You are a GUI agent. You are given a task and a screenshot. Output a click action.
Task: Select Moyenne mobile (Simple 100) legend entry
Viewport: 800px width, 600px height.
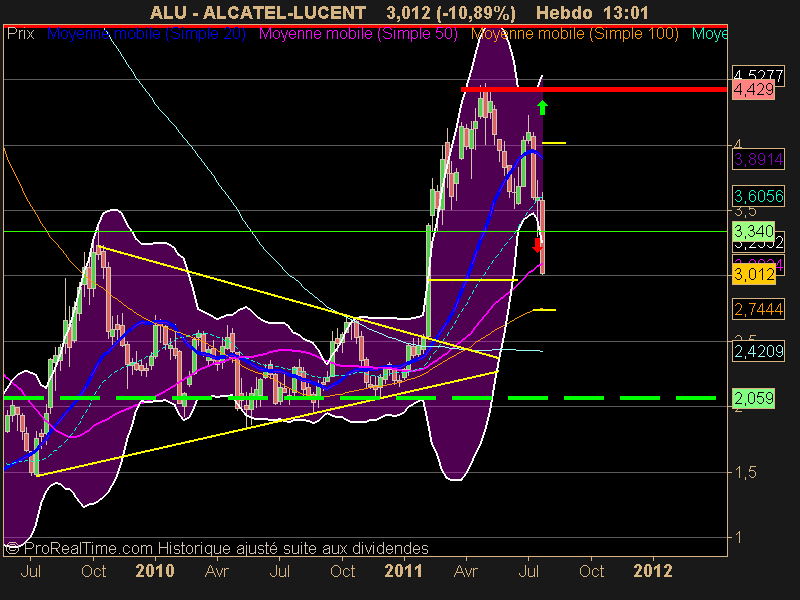[574, 34]
